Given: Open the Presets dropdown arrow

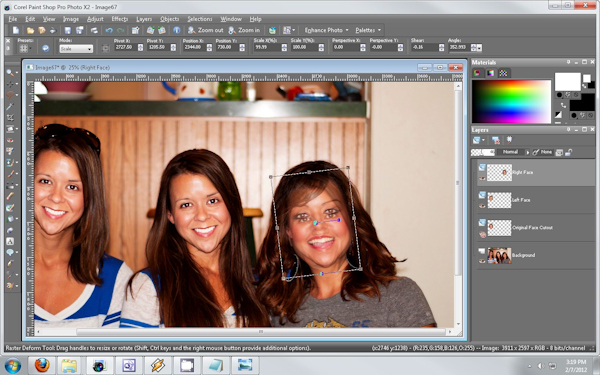Looking at the screenshot, I should 31,49.
